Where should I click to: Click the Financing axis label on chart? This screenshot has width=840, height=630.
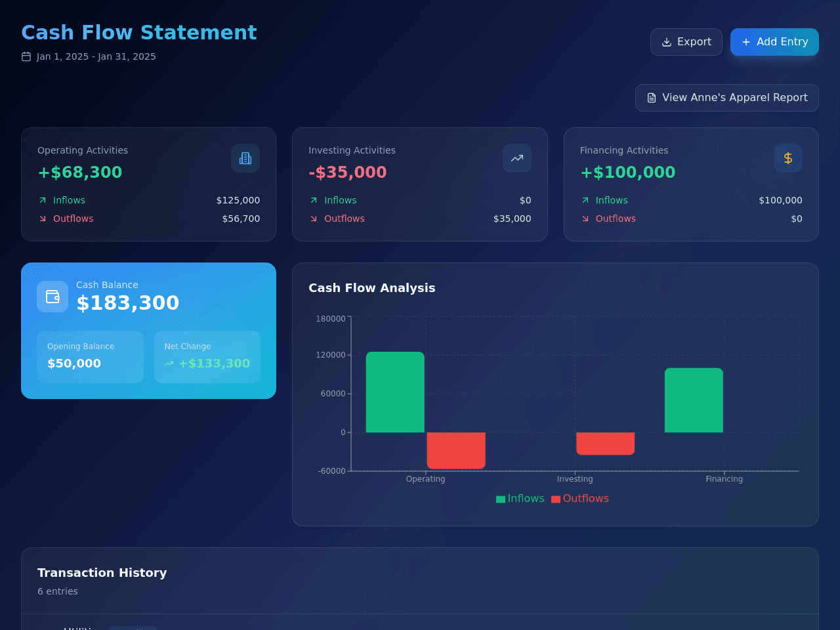click(724, 479)
